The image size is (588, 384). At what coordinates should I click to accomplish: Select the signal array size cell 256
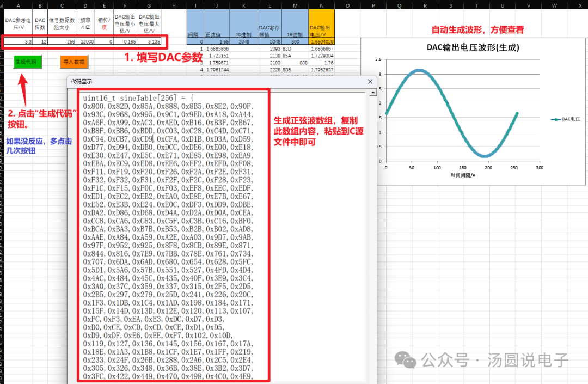62,41
